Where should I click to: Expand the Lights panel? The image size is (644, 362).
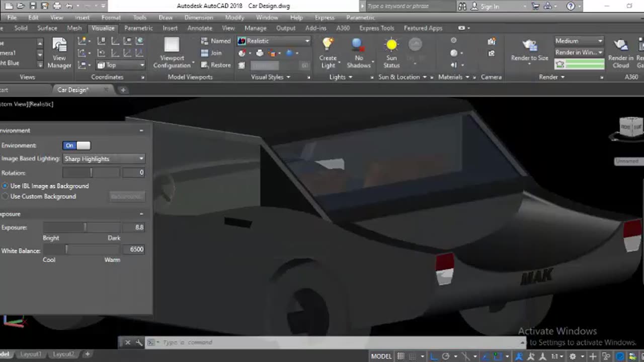pos(341,77)
